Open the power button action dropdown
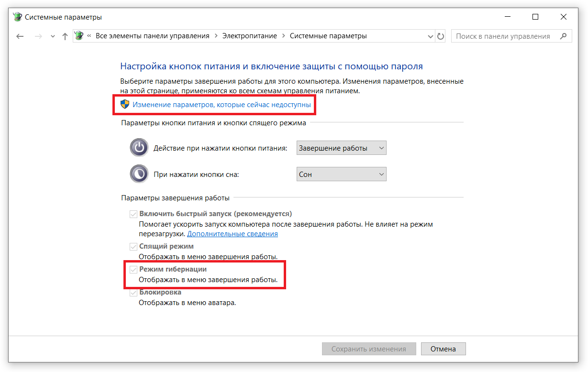Screen dimensions: 588x372 [x=341, y=148]
